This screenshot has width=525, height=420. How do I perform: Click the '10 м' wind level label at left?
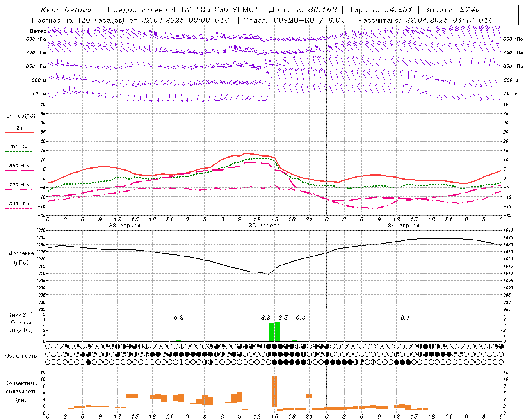coord(39,94)
